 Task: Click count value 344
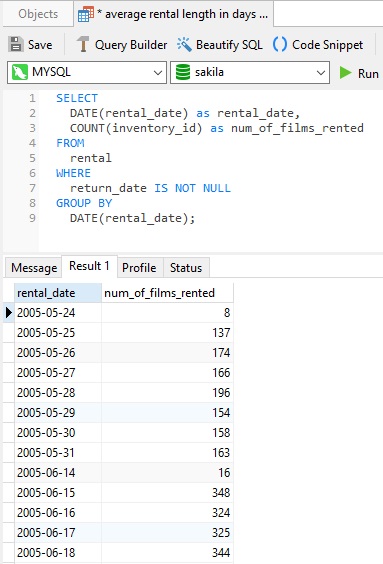tap(167, 552)
